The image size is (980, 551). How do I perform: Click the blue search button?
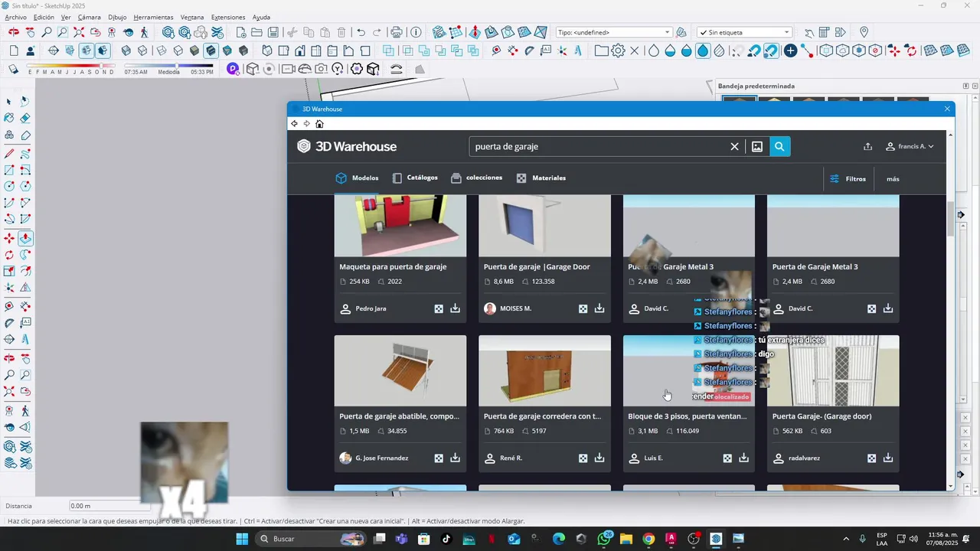(x=779, y=146)
